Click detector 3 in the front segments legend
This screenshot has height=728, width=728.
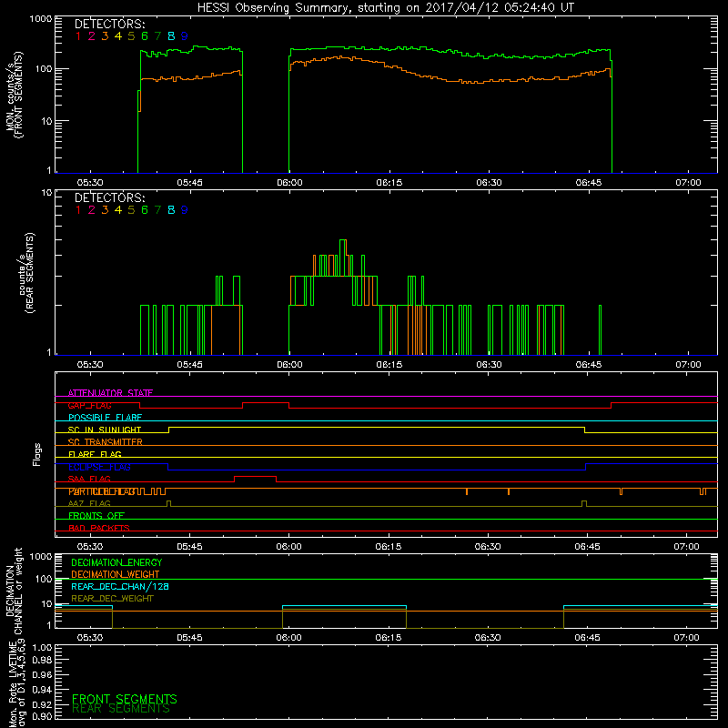105,35
